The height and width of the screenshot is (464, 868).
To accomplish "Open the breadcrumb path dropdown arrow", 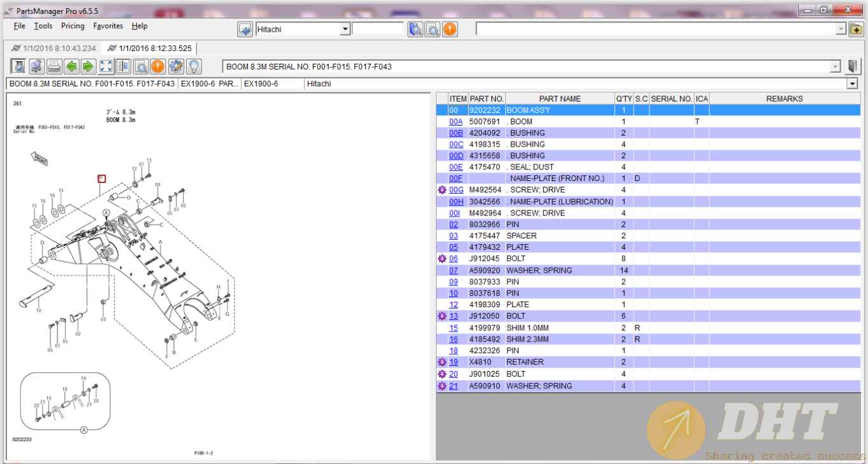I will [x=852, y=84].
